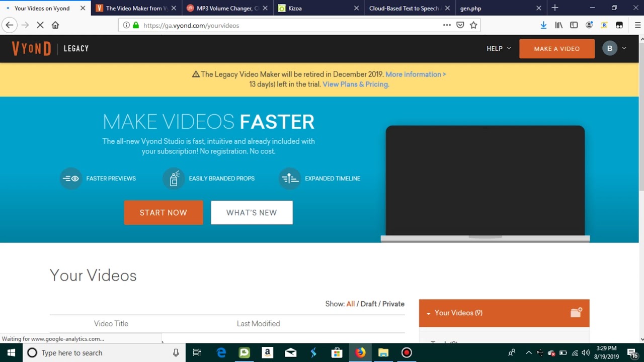The image size is (644, 362).
Task: Expand the account menu chevron beside the avatar
Action: pyautogui.click(x=624, y=48)
